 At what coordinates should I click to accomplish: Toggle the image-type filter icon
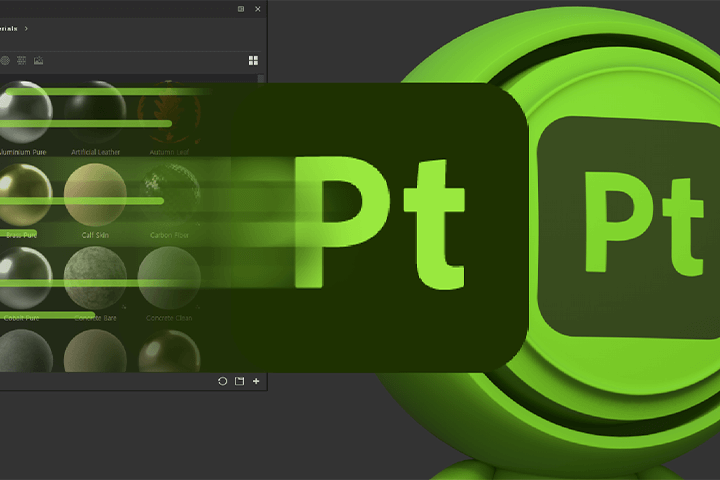coord(39,60)
